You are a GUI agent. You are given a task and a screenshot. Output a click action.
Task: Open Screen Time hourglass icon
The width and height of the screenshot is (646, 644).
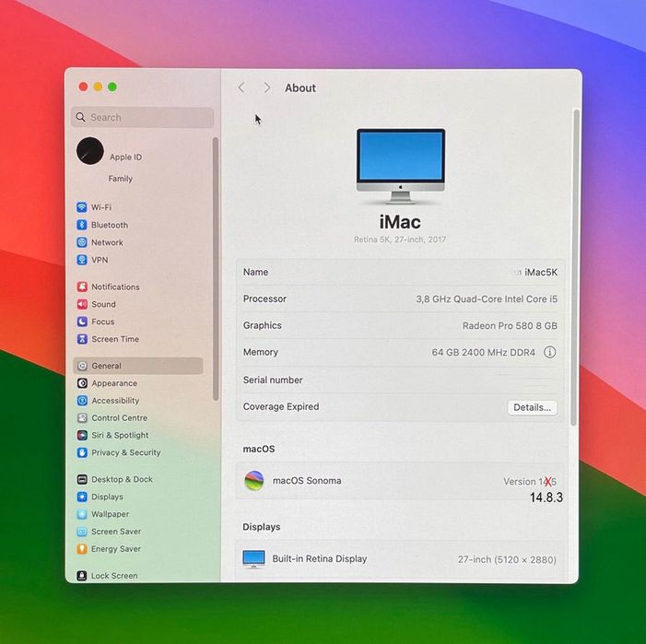pos(82,339)
